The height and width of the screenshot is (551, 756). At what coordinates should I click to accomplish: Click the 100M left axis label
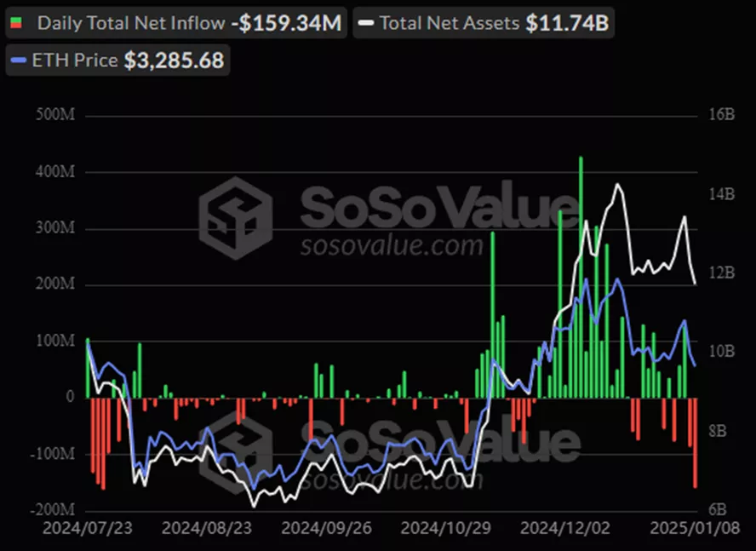(x=55, y=341)
